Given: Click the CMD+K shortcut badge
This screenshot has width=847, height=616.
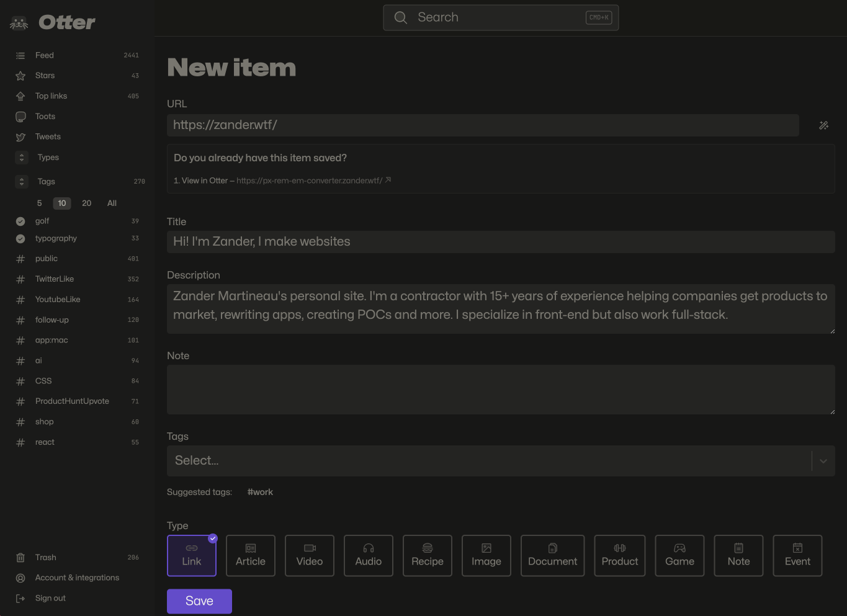Looking at the screenshot, I should tap(599, 17).
